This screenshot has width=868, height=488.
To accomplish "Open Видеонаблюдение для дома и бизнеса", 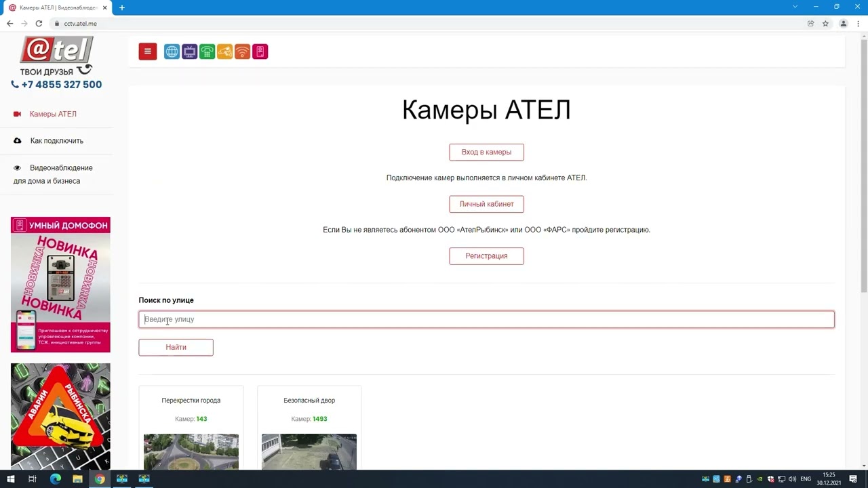I will pos(53,174).
